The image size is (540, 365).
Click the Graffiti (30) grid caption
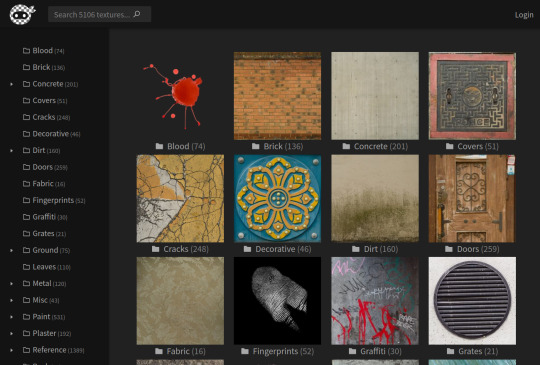(x=375, y=351)
